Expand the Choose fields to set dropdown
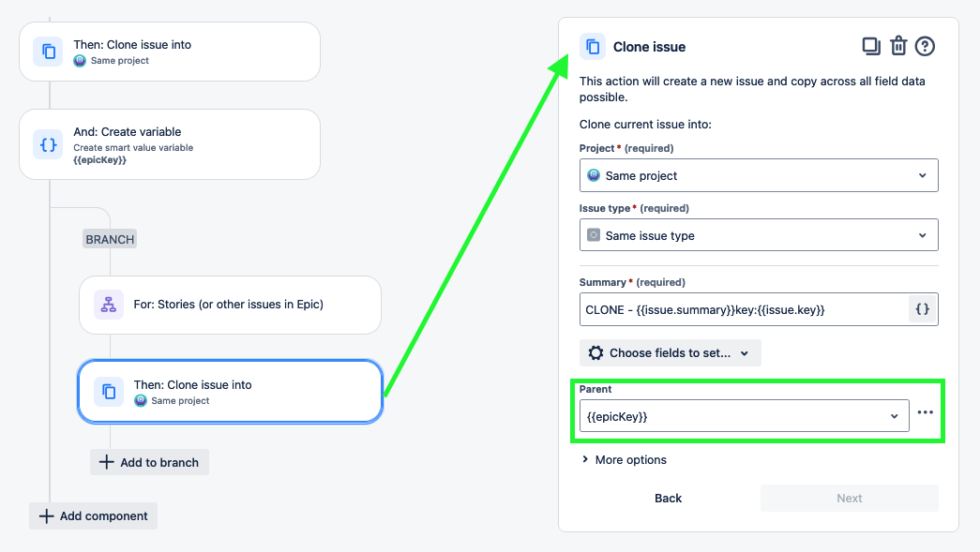 click(670, 352)
